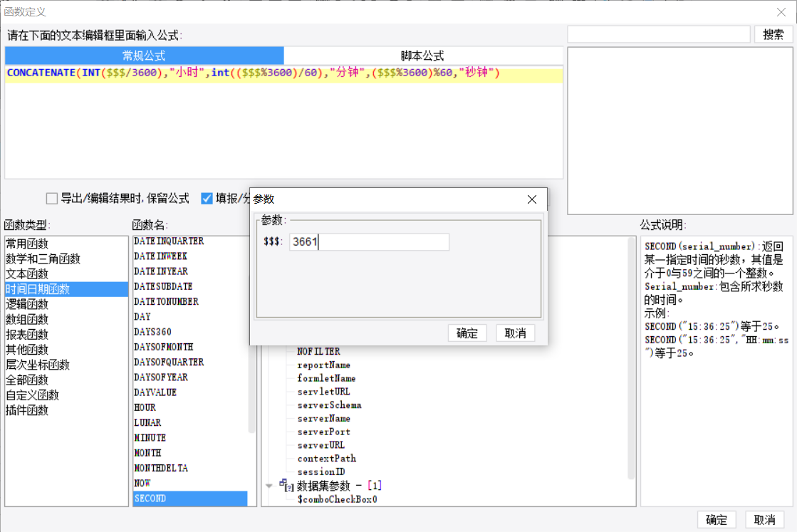The image size is (797, 532).
Task: Select 全部函数 category
Action: (66, 380)
